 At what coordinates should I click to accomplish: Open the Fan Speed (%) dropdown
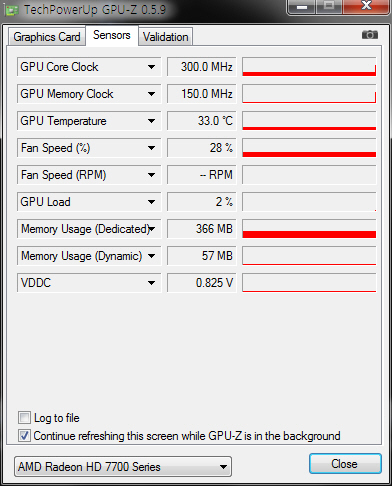[x=151, y=148]
